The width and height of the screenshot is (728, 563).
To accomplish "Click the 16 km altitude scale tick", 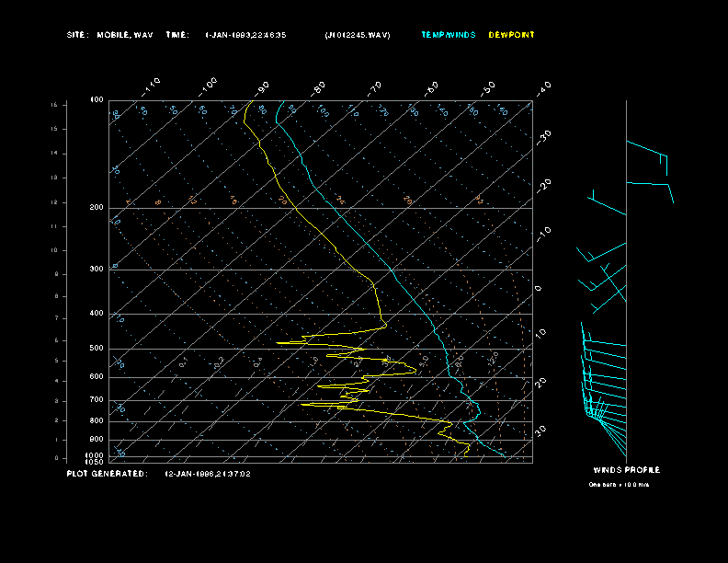I will click(x=54, y=105).
